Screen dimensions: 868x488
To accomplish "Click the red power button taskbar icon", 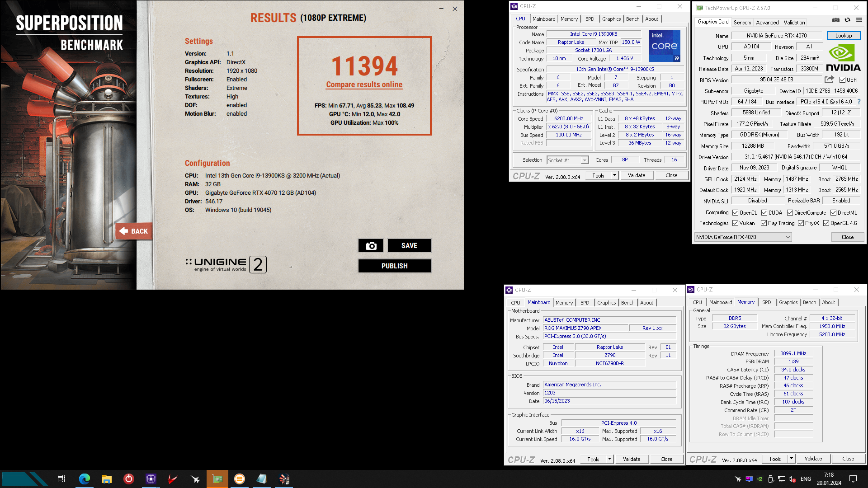I will 129,479.
